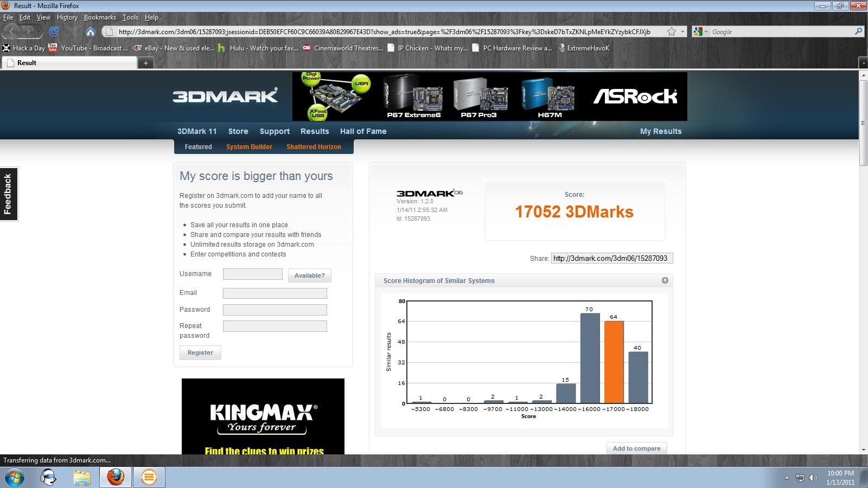This screenshot has height=488, width=868.
Task: Click the Register button
Action: (x=200, y=352)
